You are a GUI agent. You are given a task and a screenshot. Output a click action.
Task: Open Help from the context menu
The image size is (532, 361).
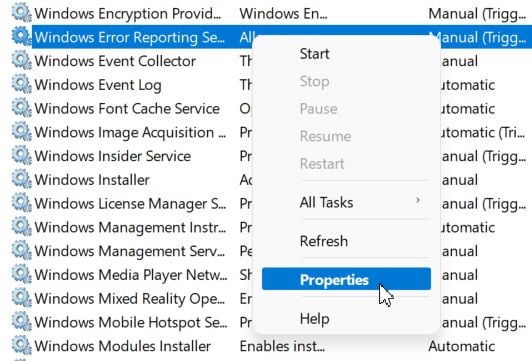point(315,319)
